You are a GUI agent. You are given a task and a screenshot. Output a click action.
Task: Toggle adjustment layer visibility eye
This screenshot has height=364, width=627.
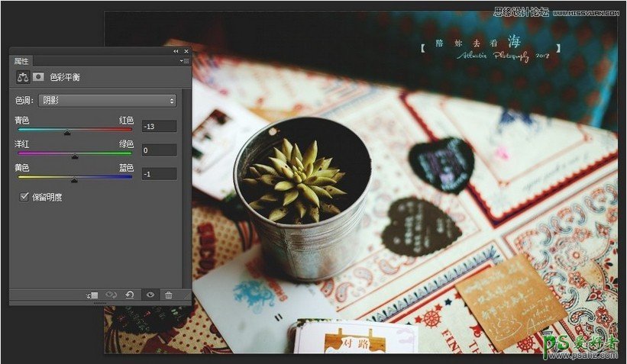coord(150,295)
